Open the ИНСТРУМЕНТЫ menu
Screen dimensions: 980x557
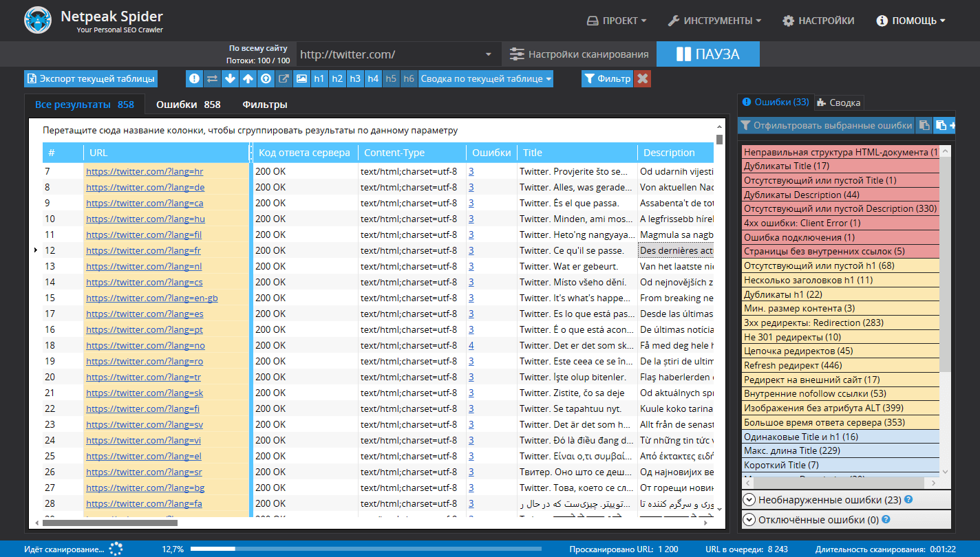[714, 21]
